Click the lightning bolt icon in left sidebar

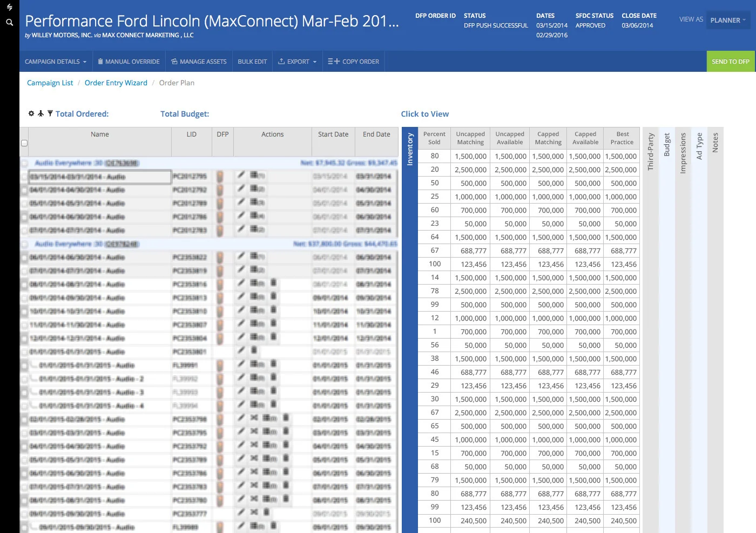tap(9, 7)
